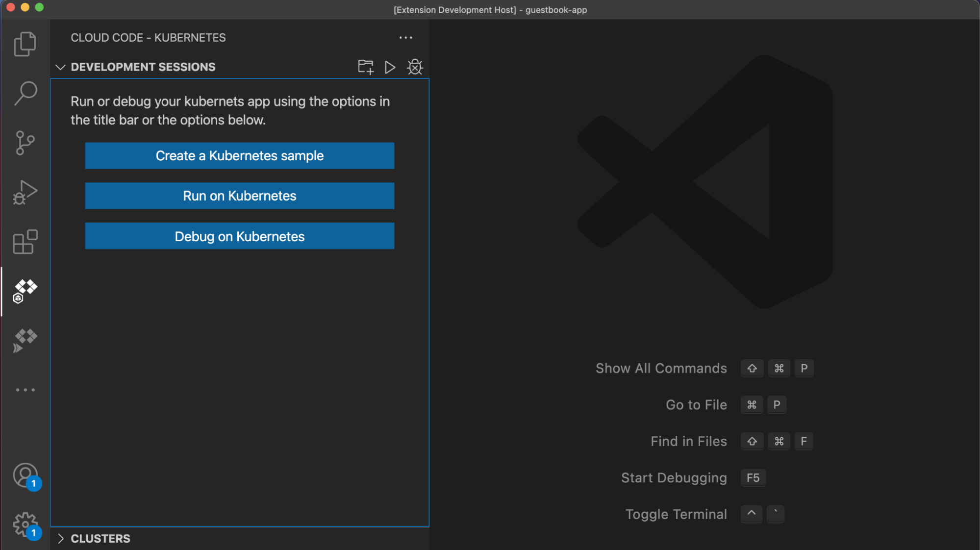The image size is (980, 550).
Task: Open the Manage gear icon
Action: [25, 525]
